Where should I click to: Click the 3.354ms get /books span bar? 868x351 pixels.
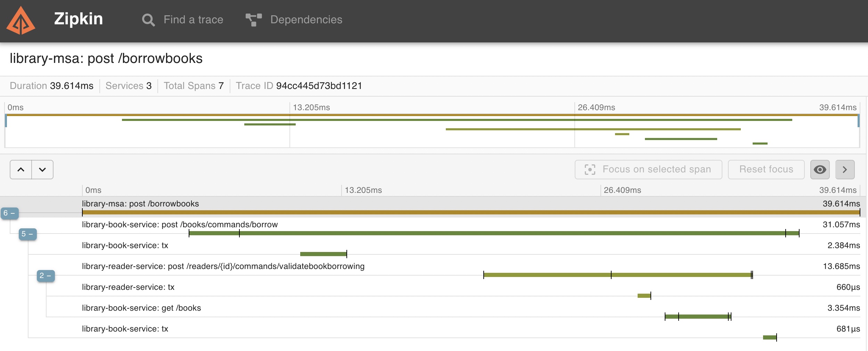tap(698, 317)
